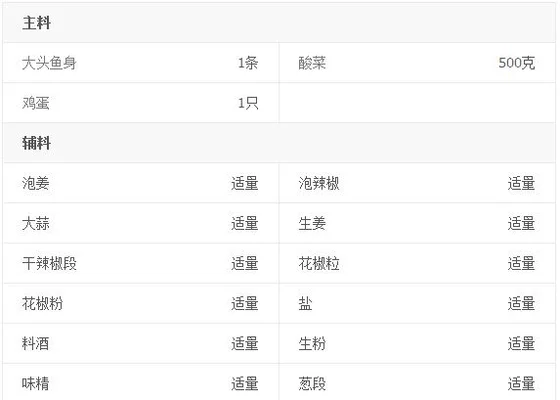560x400 pixels.
Task: Click the 大蒜 ingredient
Action: 36,224
